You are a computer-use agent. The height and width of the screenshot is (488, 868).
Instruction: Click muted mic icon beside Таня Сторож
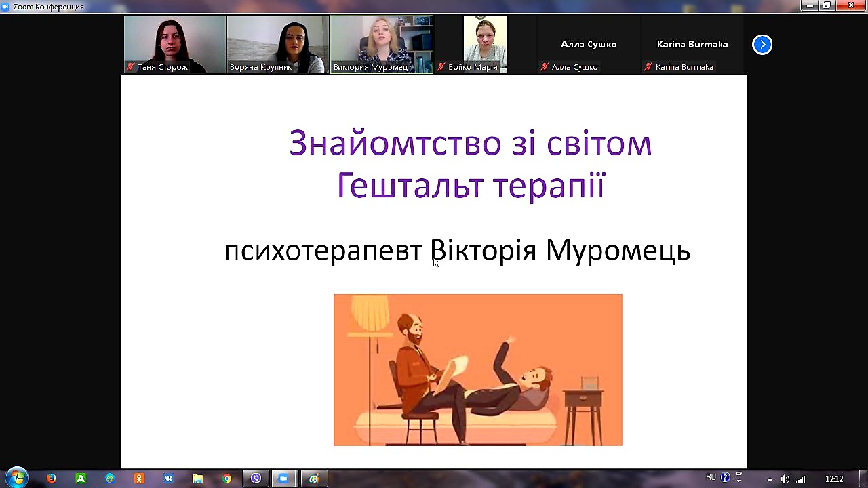[x=131, y=67]
